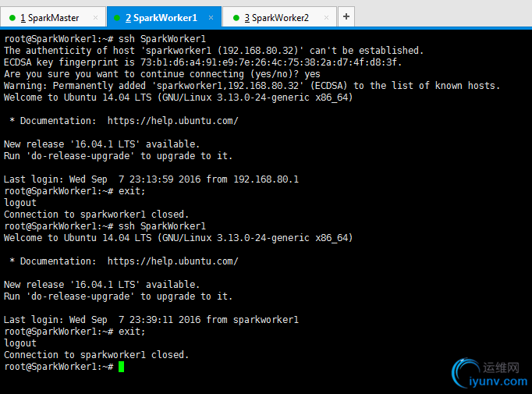532x394 pixels.
Task: Click the first 'ssh SparkWorker1' command line
Action: coord(105,39)
